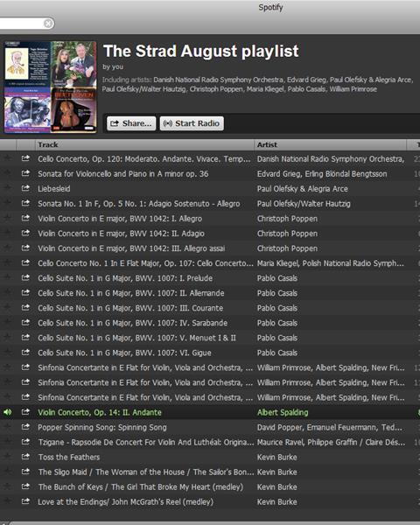Select 'Cello Suite No. 1... VI. Gigue' title
This screenshot has height=525, width=420.
pyautogui.click(x=124, y=353)
